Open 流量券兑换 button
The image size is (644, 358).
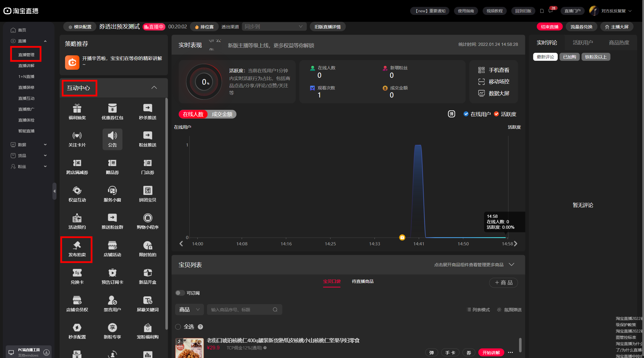pyautogui.click(x=581, y=27)
